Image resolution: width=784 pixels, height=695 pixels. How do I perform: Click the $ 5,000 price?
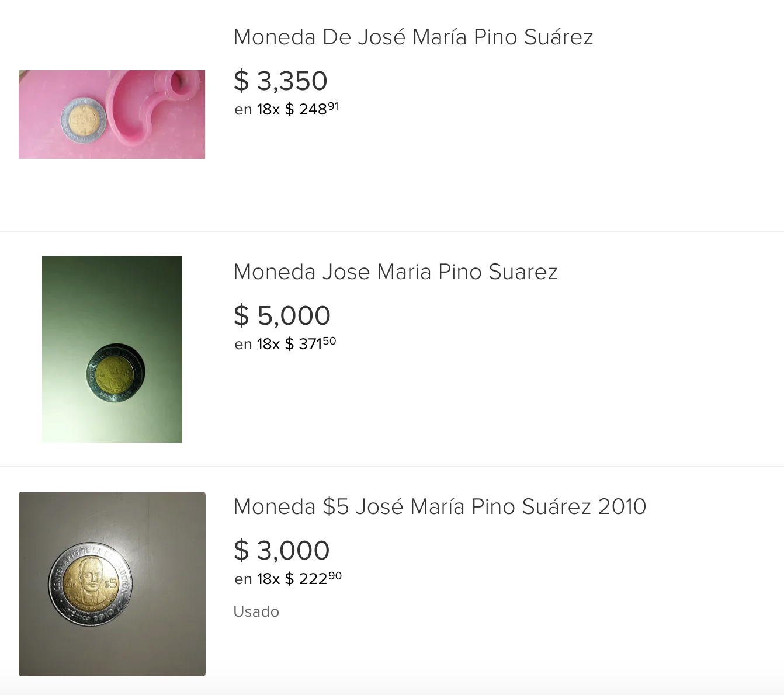click(x=282, y=316)
